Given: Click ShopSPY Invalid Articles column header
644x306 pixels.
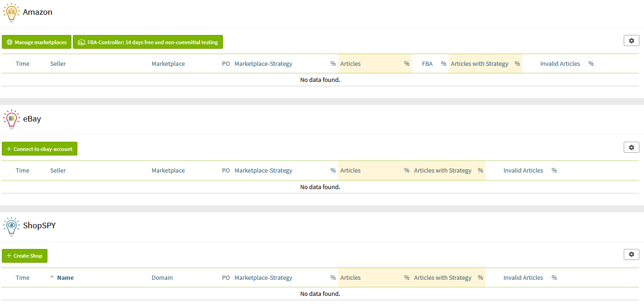Looking at the screenshot, I should click(523, 277).
